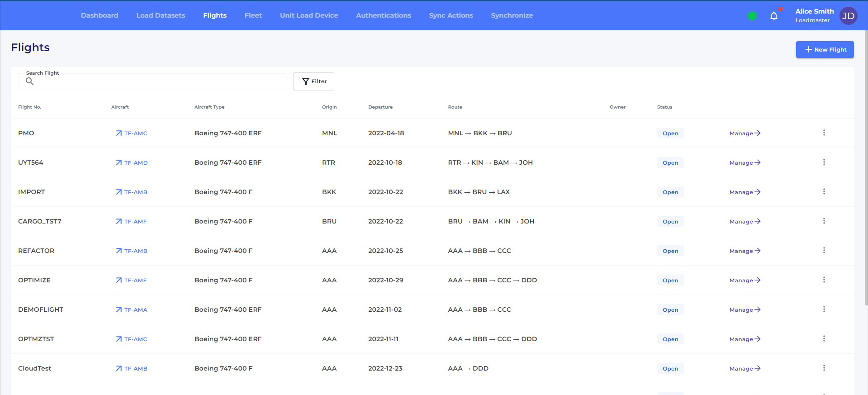Create a new flight with New Flight
868x395 pixels.
coord(825,50)
